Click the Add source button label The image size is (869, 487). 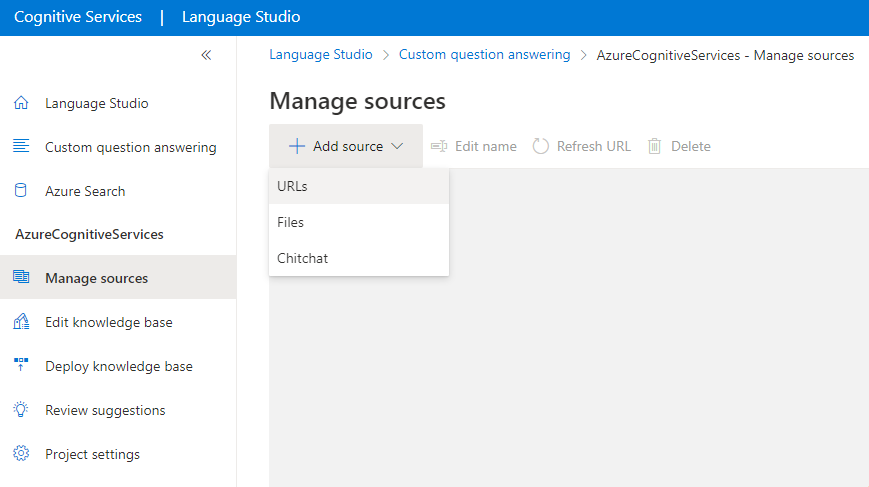tap(348, 146)
